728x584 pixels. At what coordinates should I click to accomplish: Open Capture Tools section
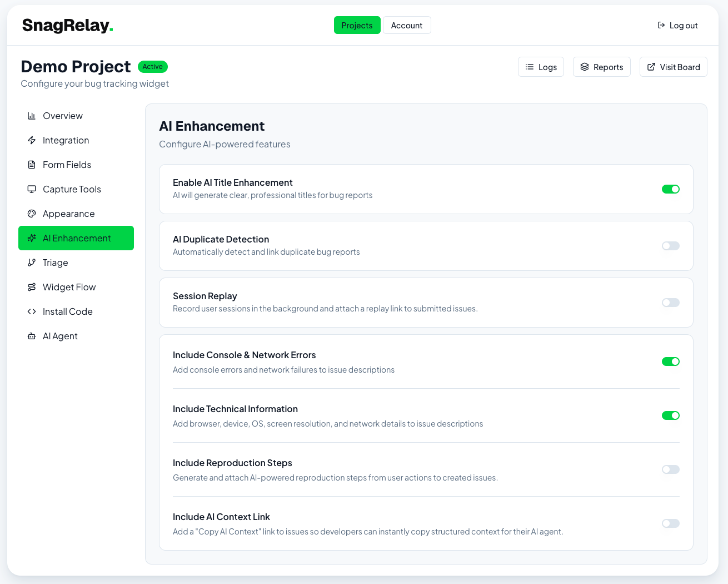pyautogui.click(x=76, y=189)
